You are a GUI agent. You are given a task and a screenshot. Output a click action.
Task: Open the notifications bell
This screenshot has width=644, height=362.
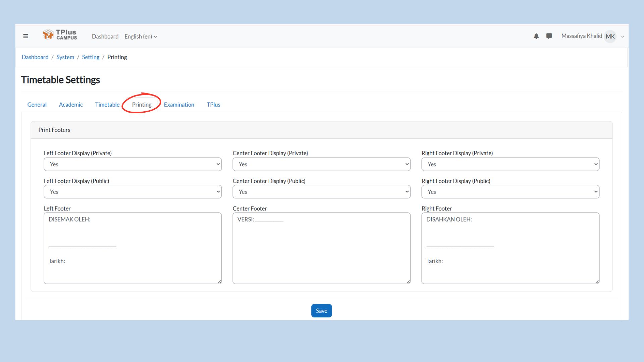coord(536,36)
